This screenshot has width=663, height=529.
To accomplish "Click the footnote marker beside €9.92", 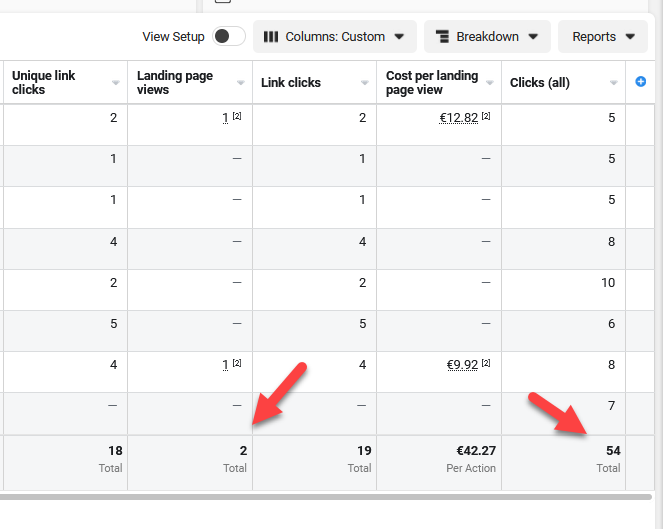I will point(486,364).
